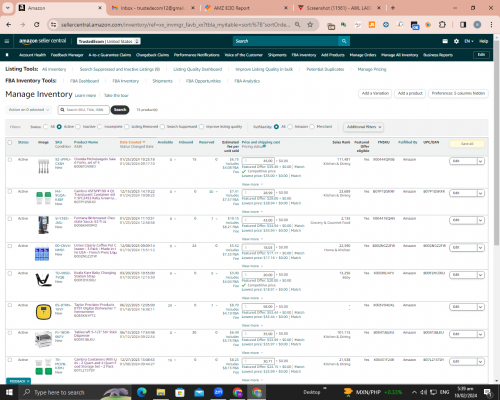
Task: Click the Taylor thermometer product thumbnail
Action: (x=43, y=312)
